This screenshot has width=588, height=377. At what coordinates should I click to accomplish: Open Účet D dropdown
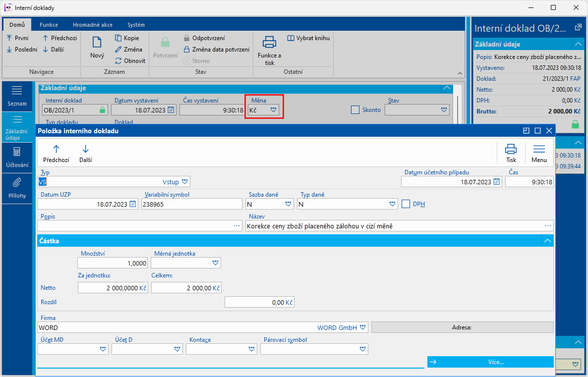[x=177, y=349]
